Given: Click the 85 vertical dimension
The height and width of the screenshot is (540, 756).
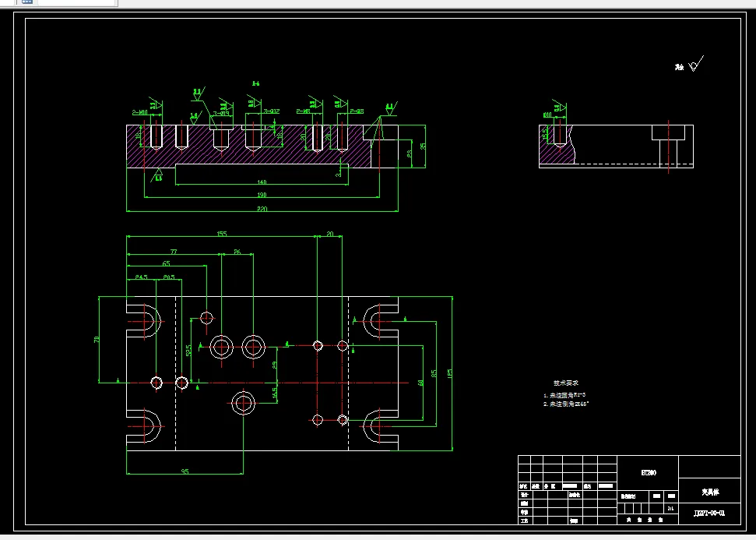Looking at the screenshot, I should (434, 373).
